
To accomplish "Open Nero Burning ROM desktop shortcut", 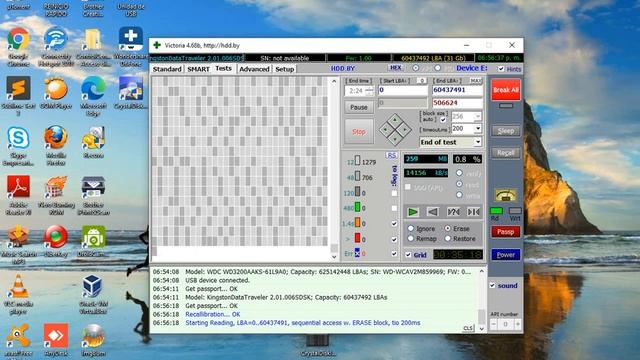I will tap(56, 195).
